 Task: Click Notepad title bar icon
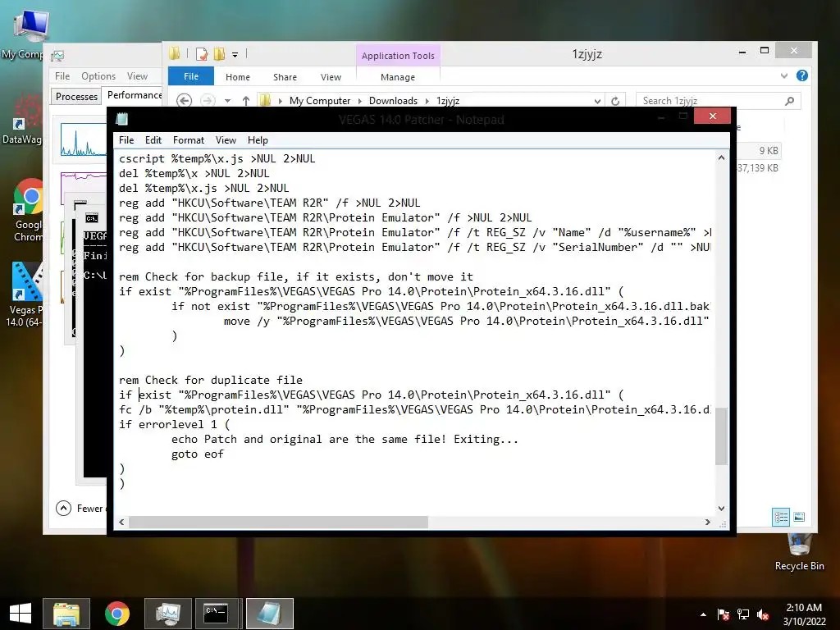tap(122, 119)
